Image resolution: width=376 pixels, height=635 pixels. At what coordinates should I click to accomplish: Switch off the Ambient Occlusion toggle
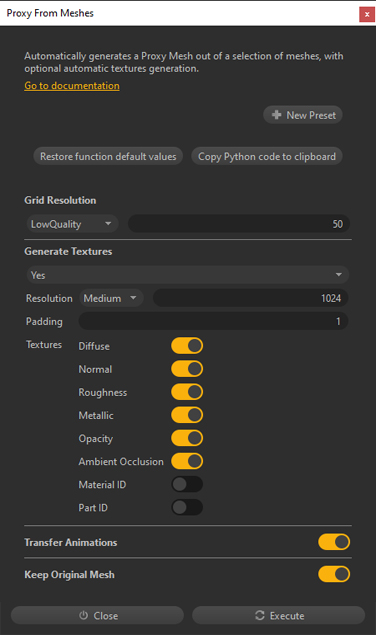pos(187,461)
